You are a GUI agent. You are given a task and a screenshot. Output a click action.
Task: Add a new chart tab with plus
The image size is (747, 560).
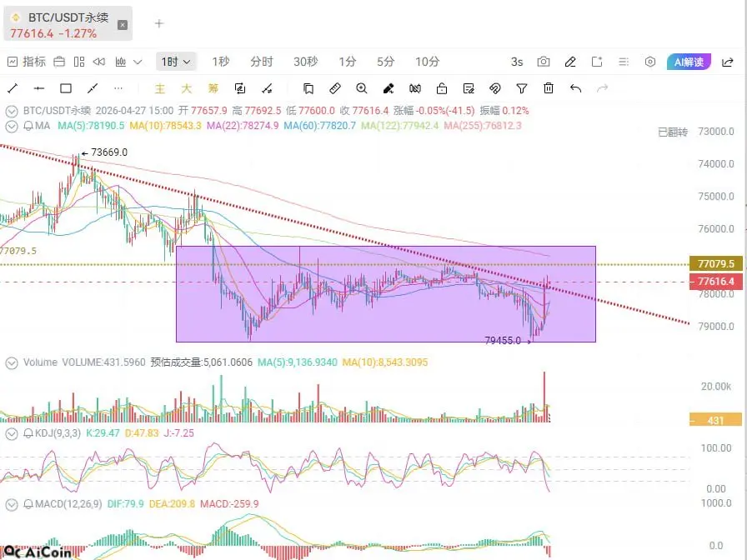coord(159,23)
